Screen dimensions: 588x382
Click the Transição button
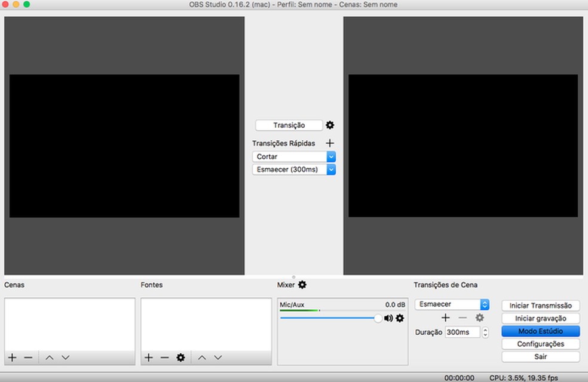(289, 125)
